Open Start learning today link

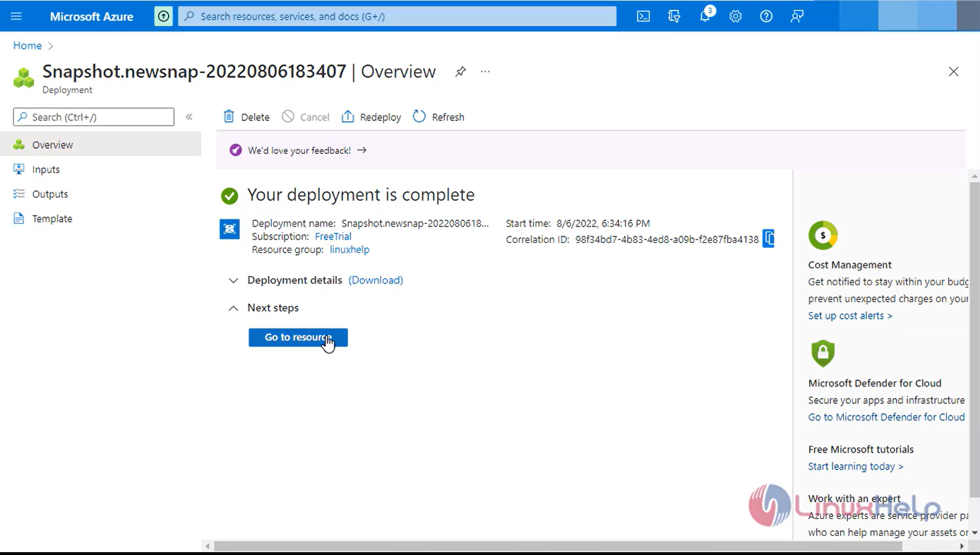coord(856,467)
